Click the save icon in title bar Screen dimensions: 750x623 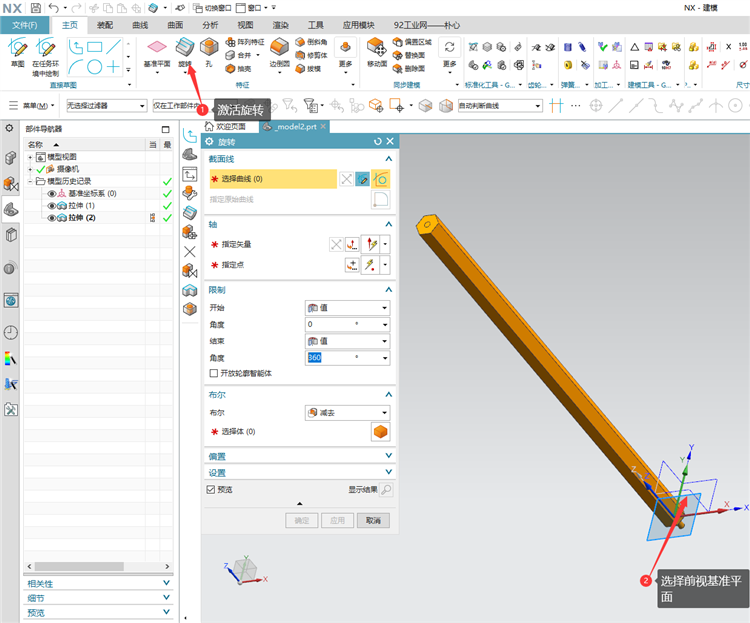click(x=36, y=8)
